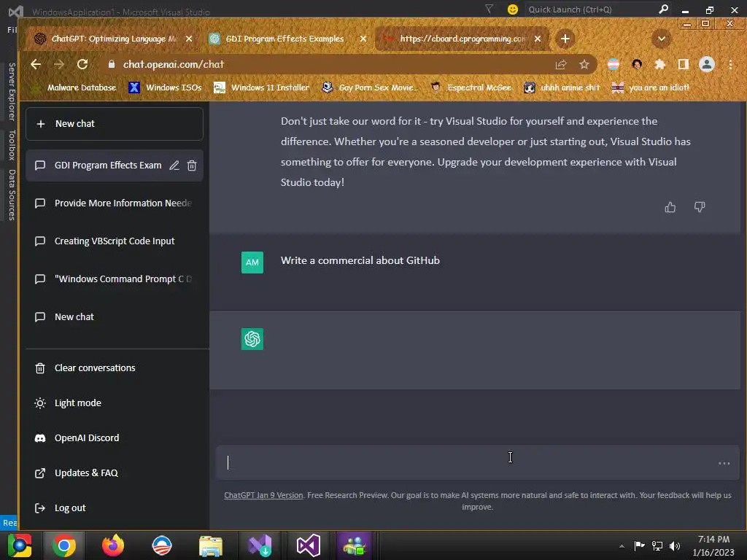This screenshot has width=747, height=560.
Task: Open the you are an idiot bookmark
Action: coord(651,87)
